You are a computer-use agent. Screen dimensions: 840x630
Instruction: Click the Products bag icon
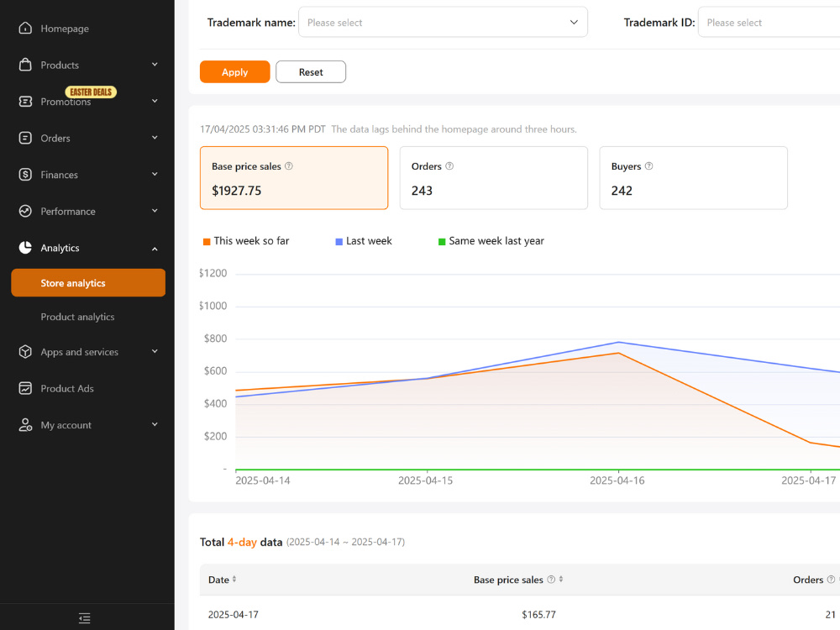[x=25, y=65]
